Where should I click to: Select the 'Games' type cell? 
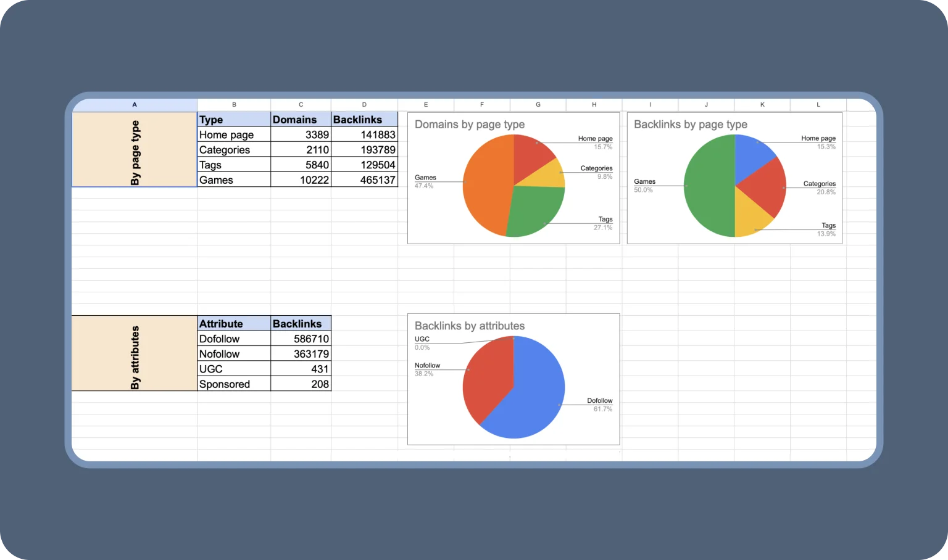(234, 179)
